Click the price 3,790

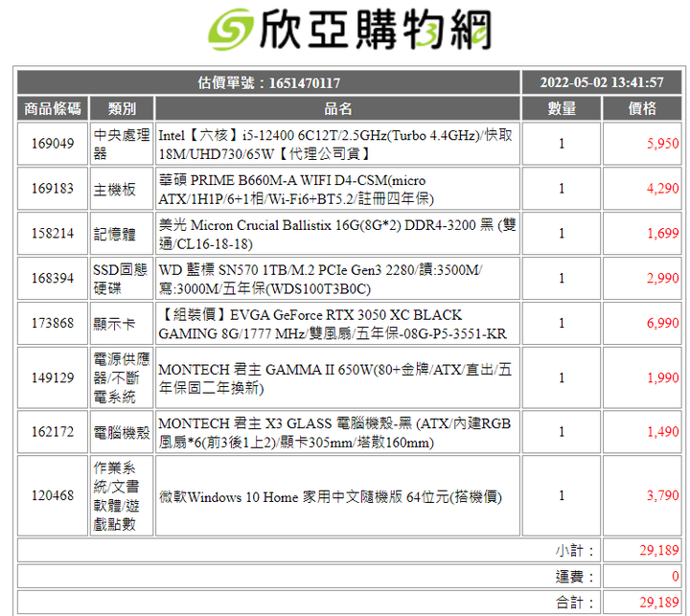coord(662,495)
